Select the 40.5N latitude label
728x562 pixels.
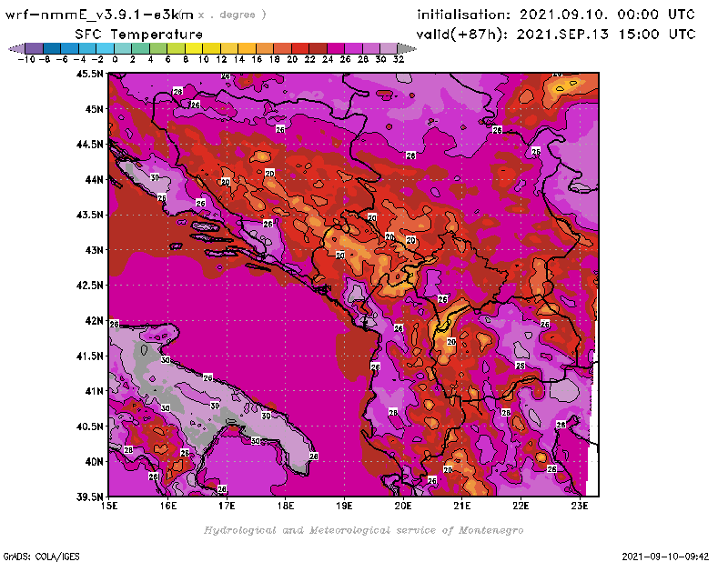(89, 427)
